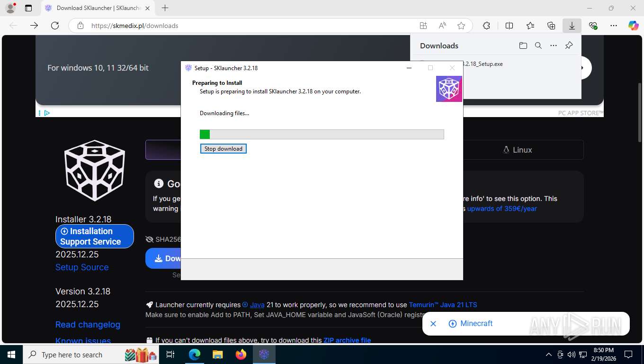This screenshot has width=644, height=364.
Task: Open the Read changelog link
Action: (88, 325)
